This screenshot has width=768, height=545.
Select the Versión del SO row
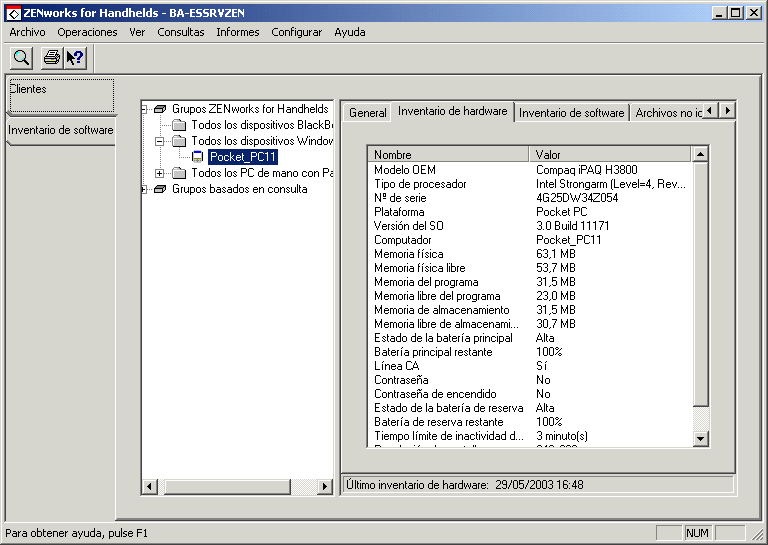(x=530, y=226)
